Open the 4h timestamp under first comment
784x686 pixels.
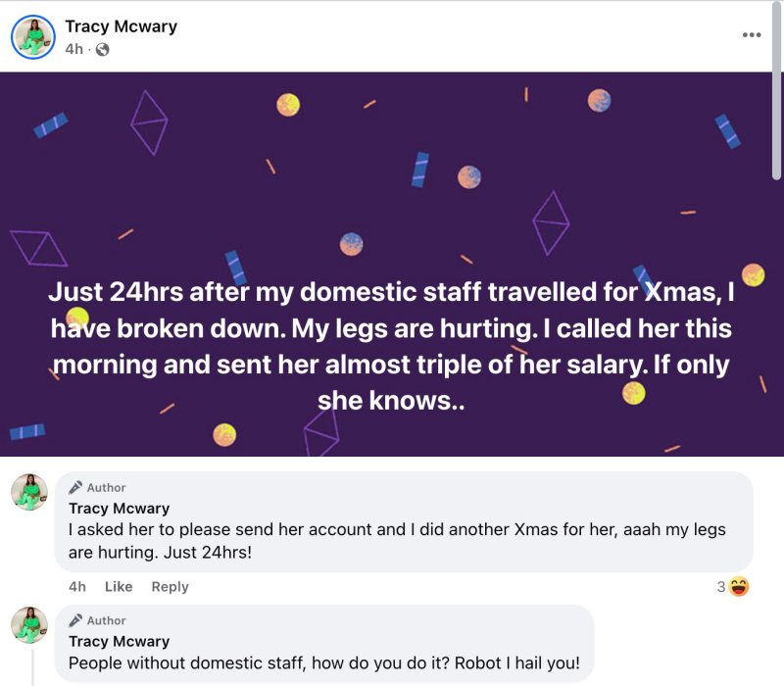click(x=77, y=587)
